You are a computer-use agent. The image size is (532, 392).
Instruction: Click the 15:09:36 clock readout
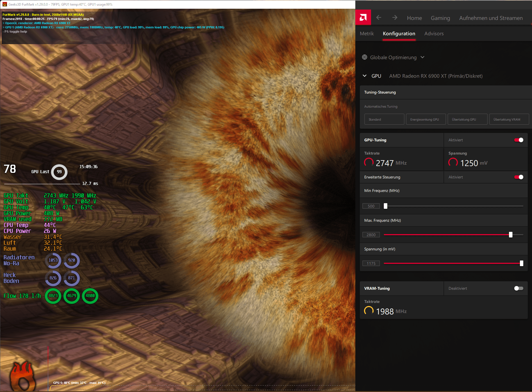pos(88,167)
